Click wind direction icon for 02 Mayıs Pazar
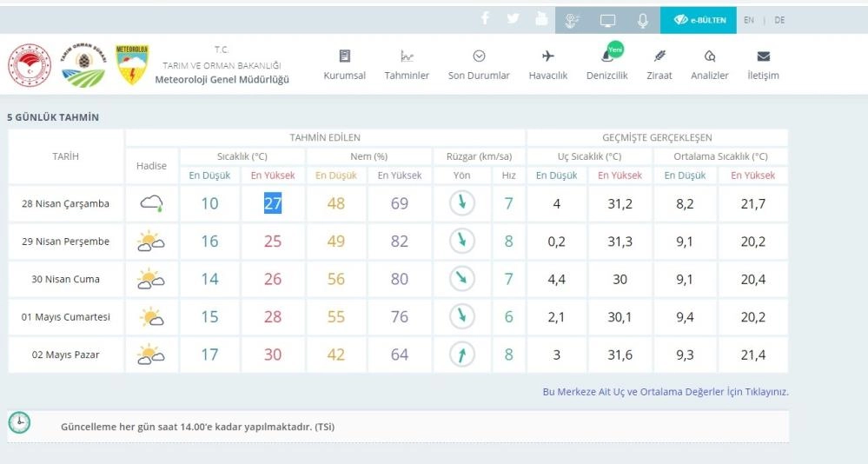The image size is (868, 464). pos(462,355)
